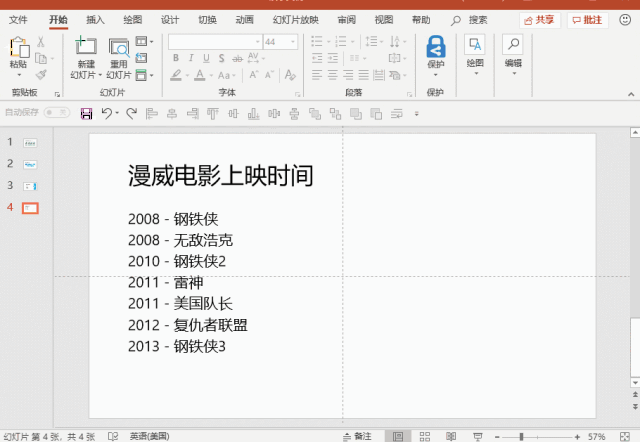The width and height of the screenshot is (640, 442).
Task: Open the font size 44 dropdown
Action: [x=293, y=42]
